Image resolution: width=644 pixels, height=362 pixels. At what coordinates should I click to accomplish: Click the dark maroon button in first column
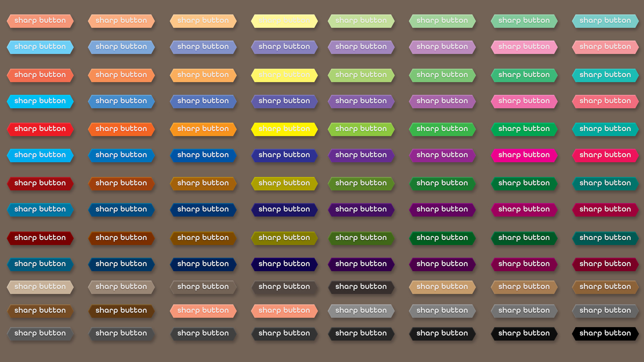pos(40,238)
